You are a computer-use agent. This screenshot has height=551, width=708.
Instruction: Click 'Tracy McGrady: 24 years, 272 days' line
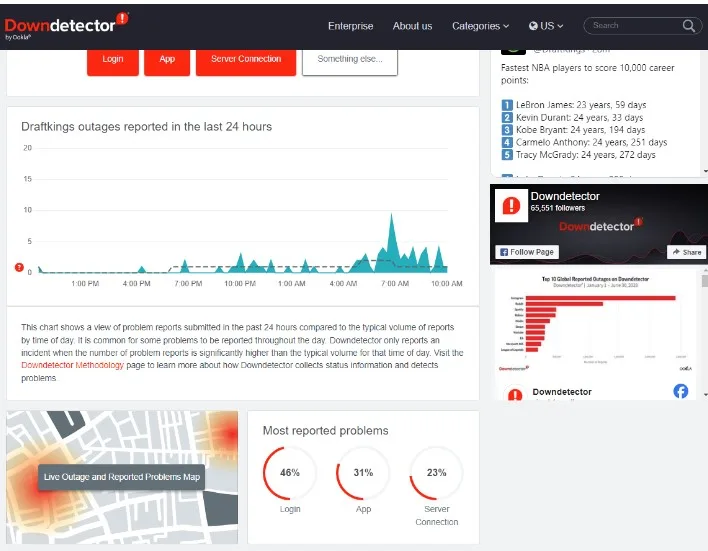tap(578, 154)
